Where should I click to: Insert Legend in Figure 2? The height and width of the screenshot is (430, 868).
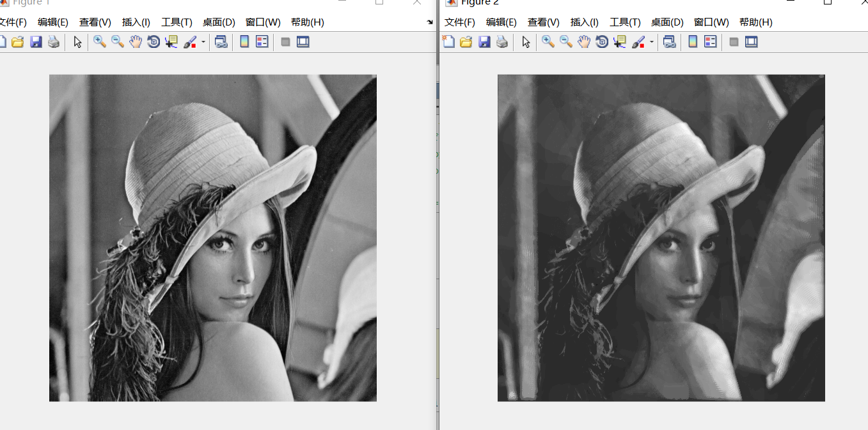tap(710, 42)
